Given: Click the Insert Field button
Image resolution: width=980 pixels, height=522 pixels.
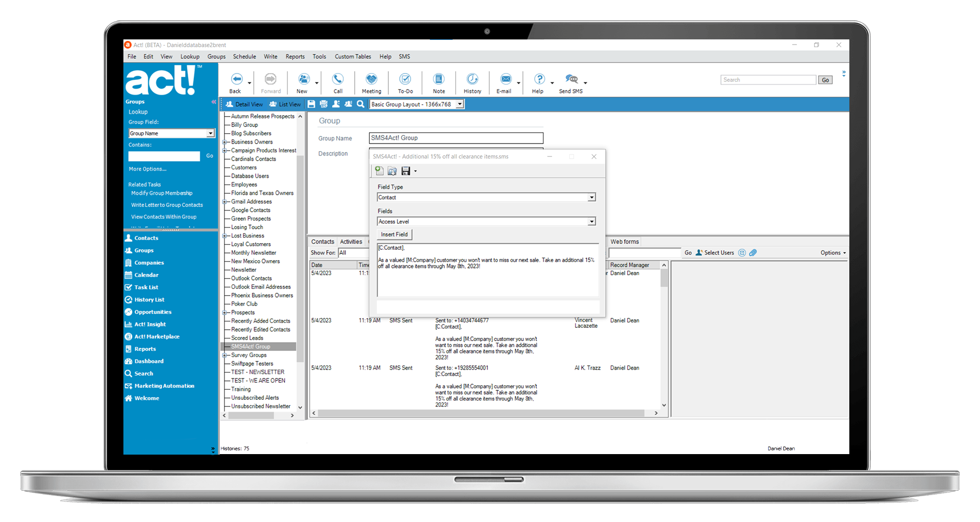Looking at the screenshot, I should pyautogui.click(x=394, y=234).
